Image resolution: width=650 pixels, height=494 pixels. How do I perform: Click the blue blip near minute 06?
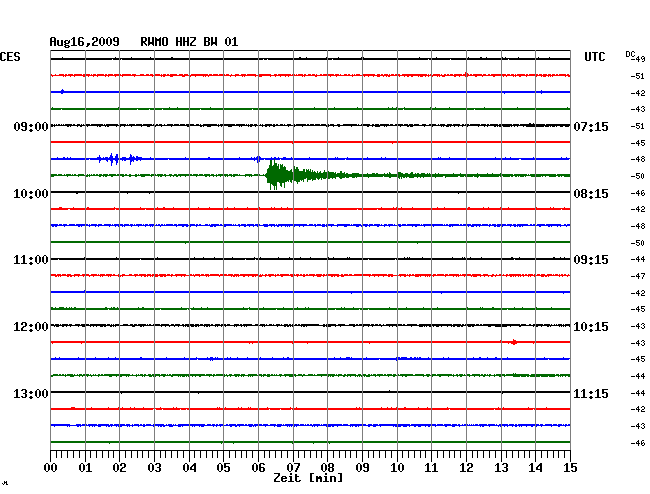[257, 159]
